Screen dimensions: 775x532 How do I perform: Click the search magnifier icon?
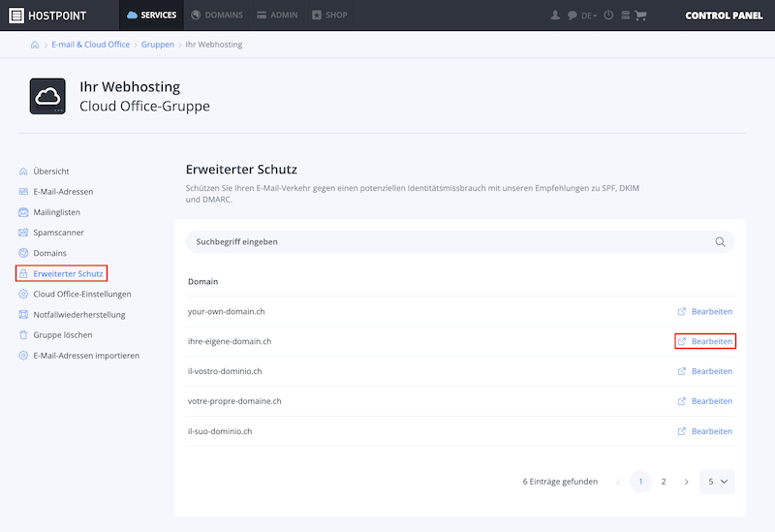(720, 241)
